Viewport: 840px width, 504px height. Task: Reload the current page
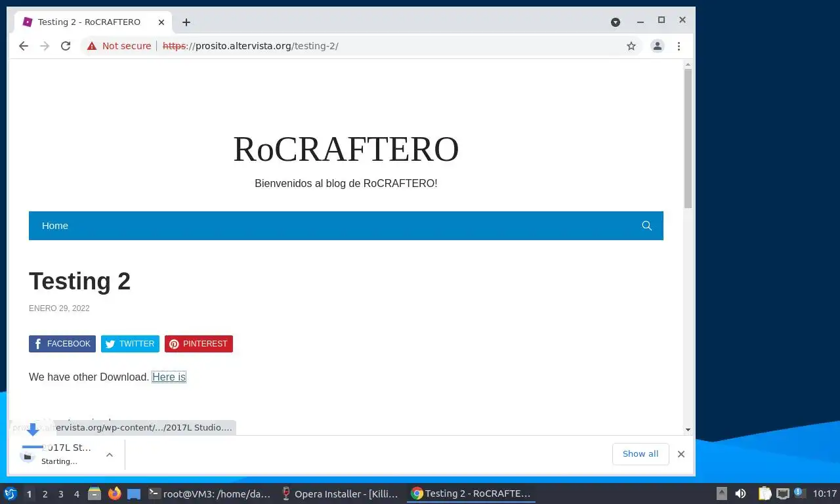coord(66,46)
